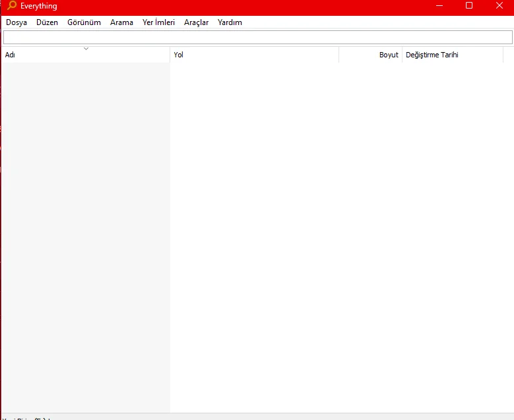
Task: Click the Everything search input field
Action: [x=257, y=38]
